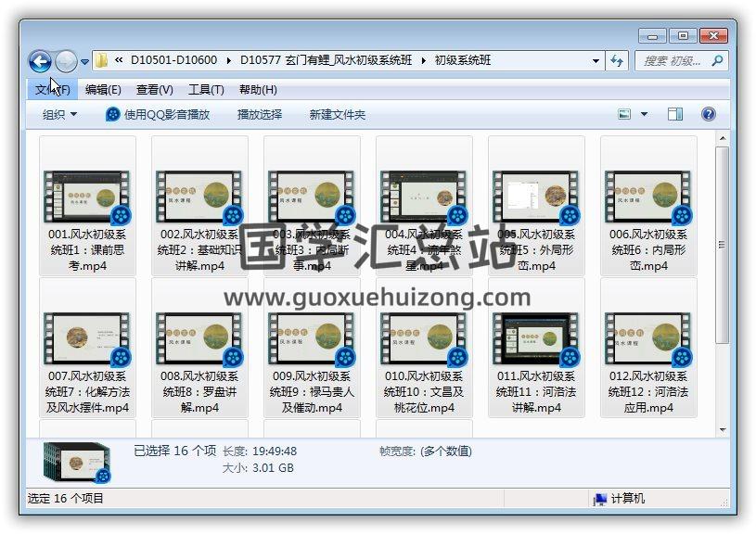
Task: Click the change view icon
Action: 624,114
